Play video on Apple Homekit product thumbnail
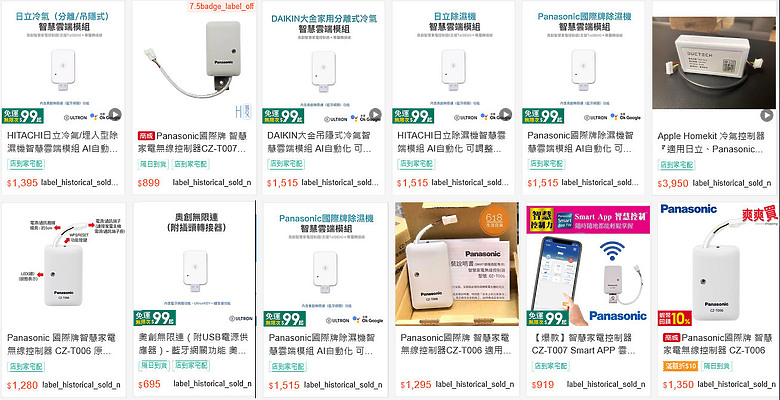 [766, 115]
